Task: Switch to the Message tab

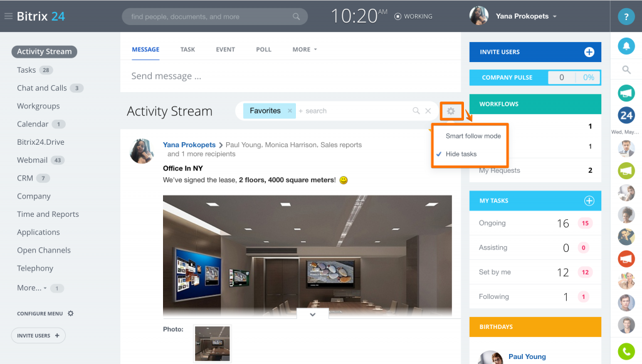Action: pyautogui.click(x=145, y=49)
